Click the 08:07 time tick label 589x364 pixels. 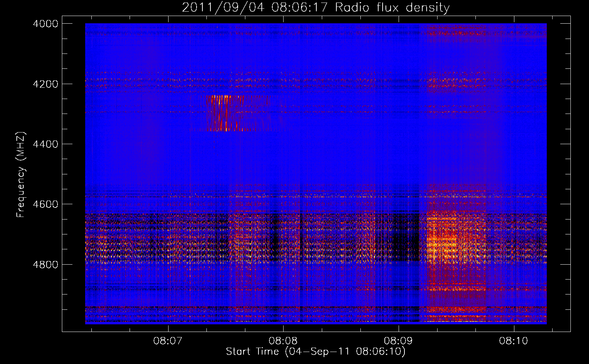pyautogui.click(x=167, y=341)
